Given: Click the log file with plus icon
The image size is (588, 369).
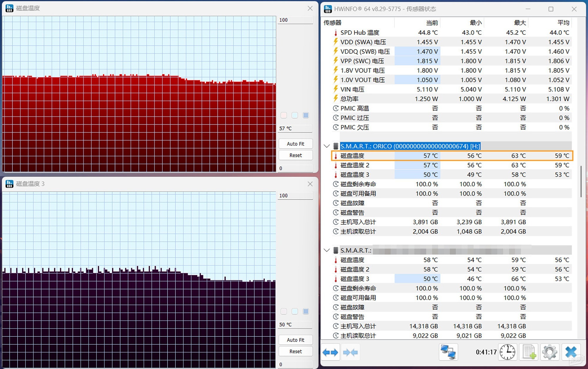Looking at the screenshot, I should (x=529, y=352).
